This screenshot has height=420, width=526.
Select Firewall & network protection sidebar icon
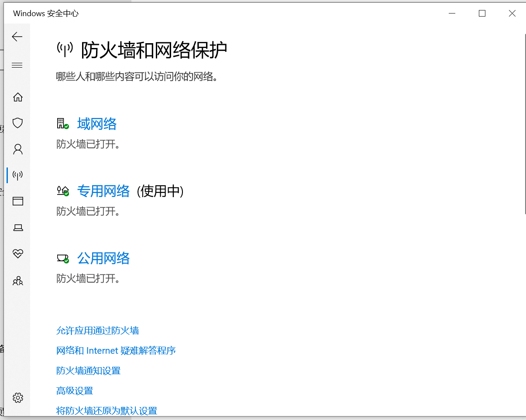click(17, 175)
